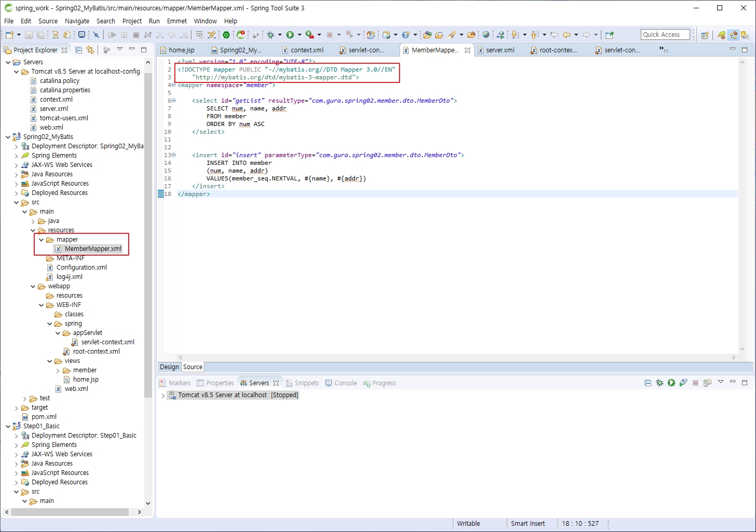
Task: Open the New wizard dropdown arrow
Action: (19, 35)
